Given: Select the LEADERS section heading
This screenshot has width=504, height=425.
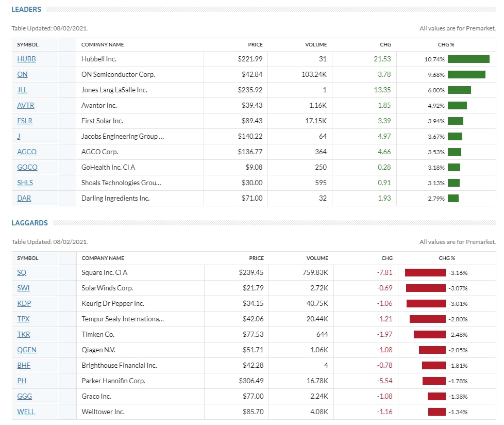Looking at the screenshot, I should (x=26, y=9).
